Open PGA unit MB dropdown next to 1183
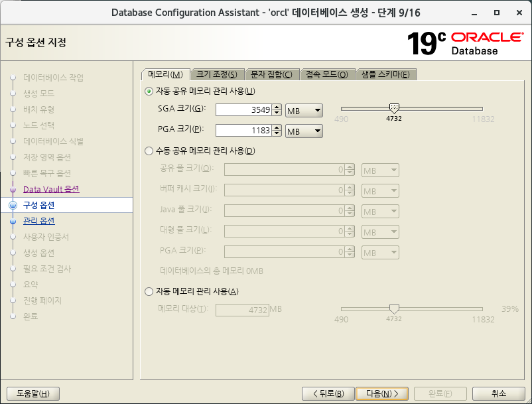 tap(304, 131)
